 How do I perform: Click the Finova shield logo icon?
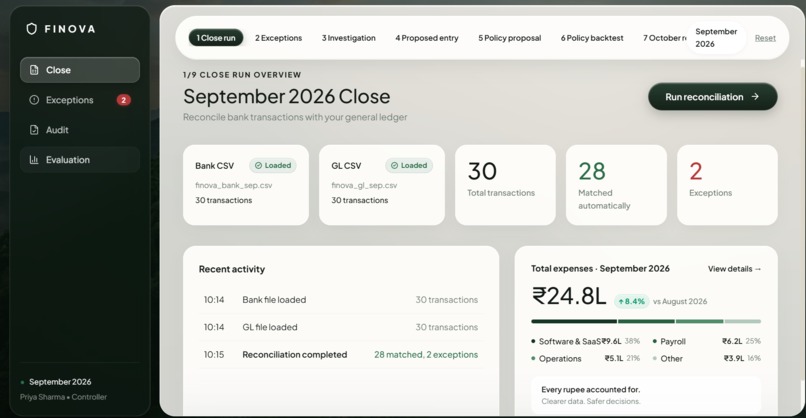click(32, 29)
